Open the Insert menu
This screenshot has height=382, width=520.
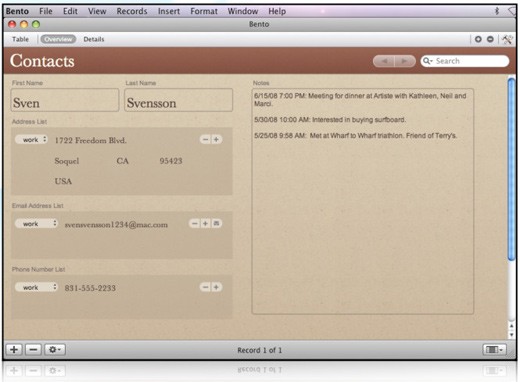pos(169,11)
